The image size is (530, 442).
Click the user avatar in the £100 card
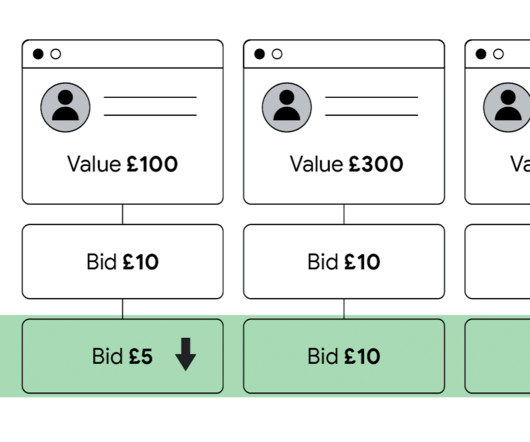click(x=65, y=107)
